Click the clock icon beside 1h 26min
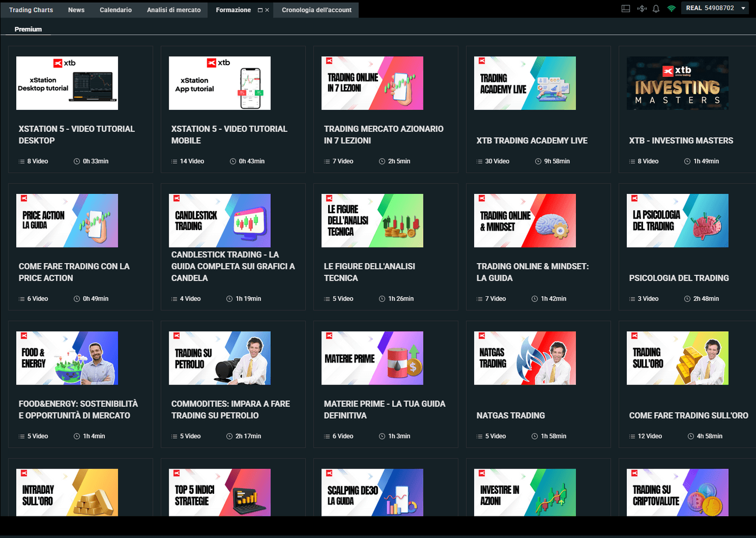Viewport: 756px width, 538px height. (x=382, y=299)
